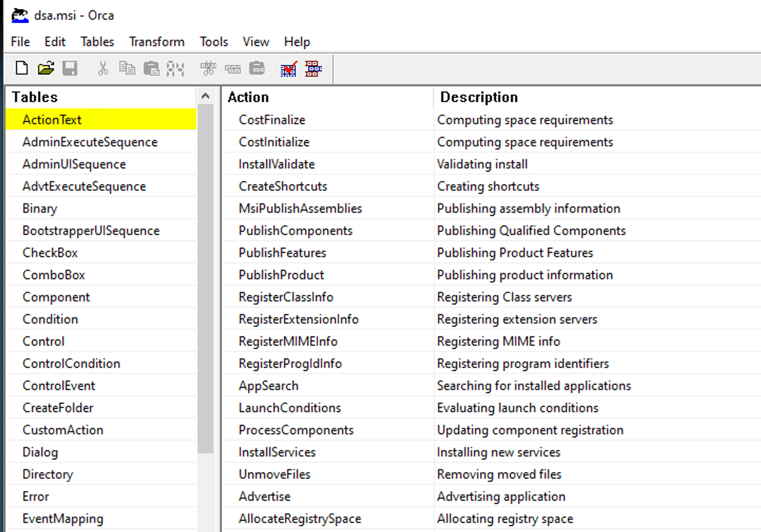Viewport: 761px width, 532px height.
Task: Click the Open folder toolbar icon
Action: click(46, 68)
